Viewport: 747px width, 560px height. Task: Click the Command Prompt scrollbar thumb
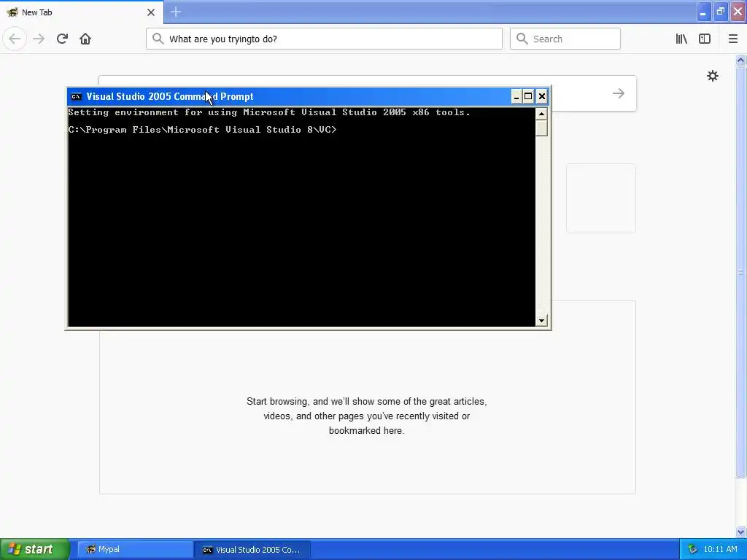[541, 128]
